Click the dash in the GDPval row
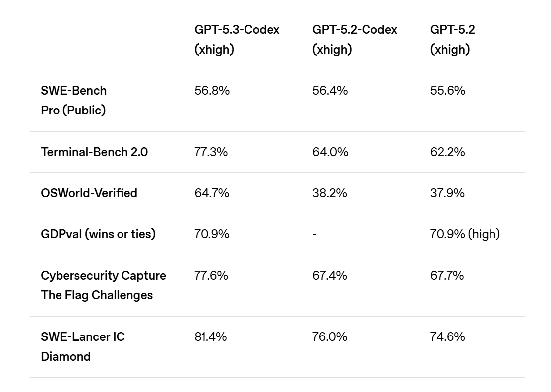The image size is (551, 392). coord(314,234)
